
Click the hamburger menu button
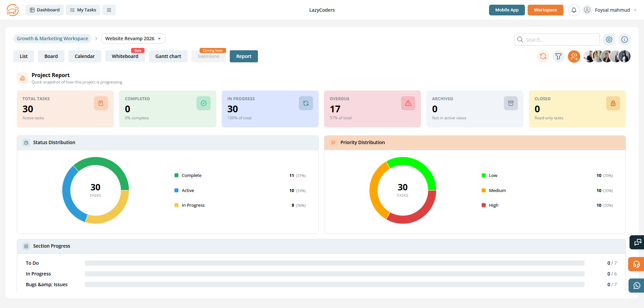[109, 10]
